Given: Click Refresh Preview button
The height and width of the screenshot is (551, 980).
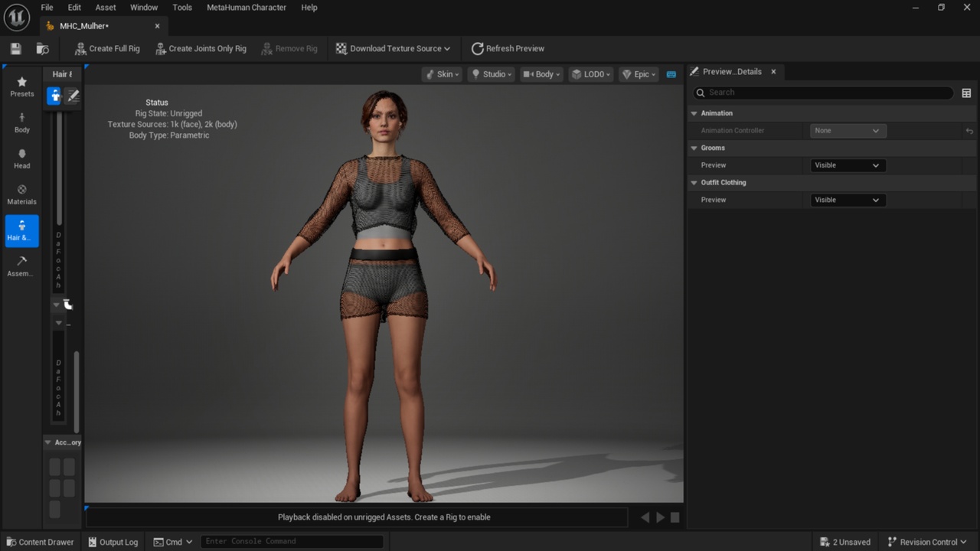Looking at the screenshot, I should pyautogui.click(x=508, y=48).
